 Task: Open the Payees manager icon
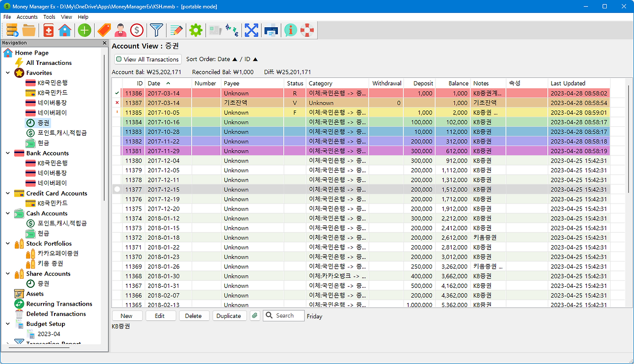click(119, 30)
